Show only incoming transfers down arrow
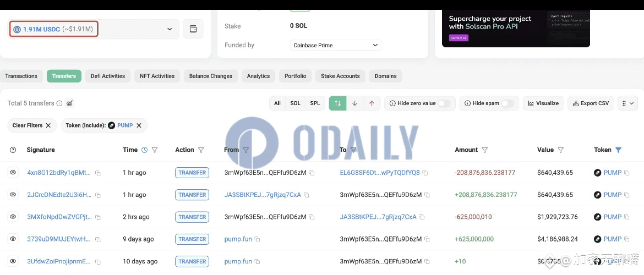This screenshot has width=644, height=275. pyautogui.click(x=355, y=103)
